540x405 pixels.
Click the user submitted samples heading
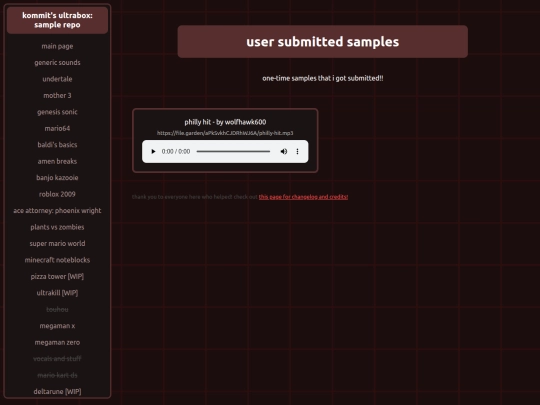323,42
